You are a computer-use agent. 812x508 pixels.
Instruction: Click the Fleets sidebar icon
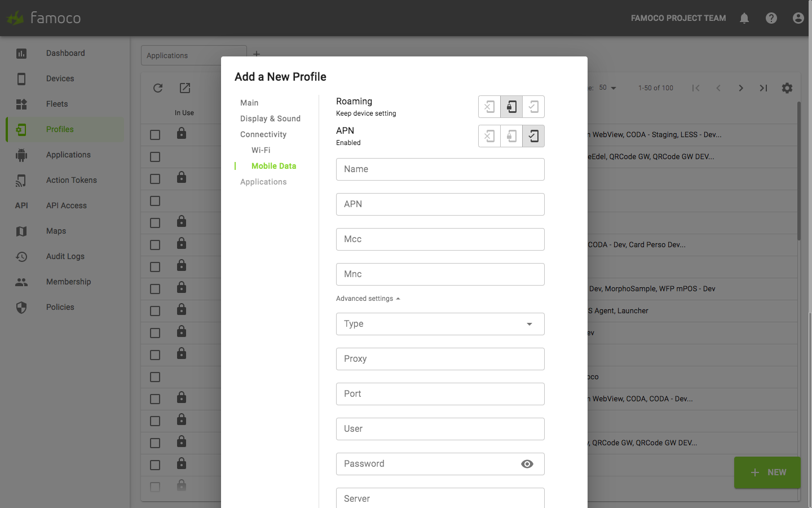[21, 104]
